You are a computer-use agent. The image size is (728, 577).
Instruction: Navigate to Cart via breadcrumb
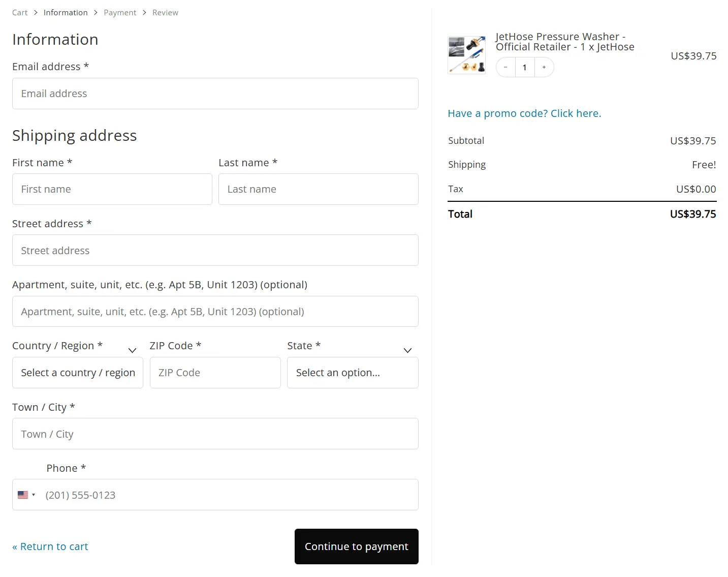20,12
